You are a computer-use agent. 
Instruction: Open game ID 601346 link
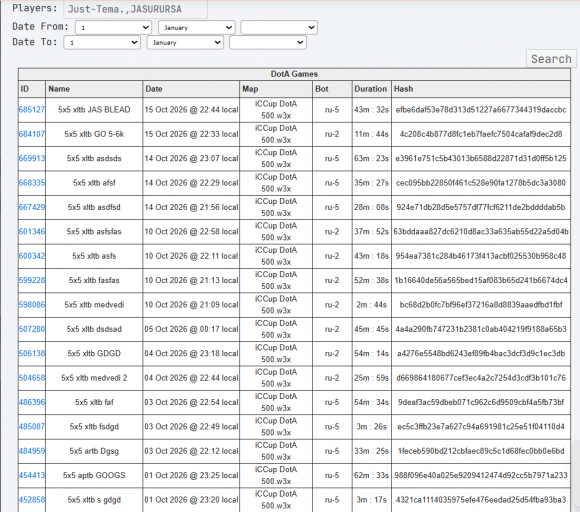click(32, 232)
